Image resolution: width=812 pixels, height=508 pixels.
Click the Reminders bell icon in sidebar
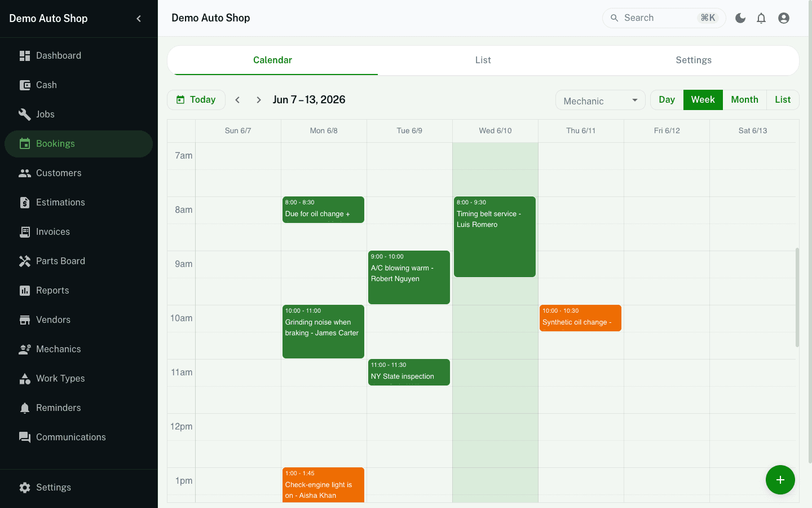[25, 408]
